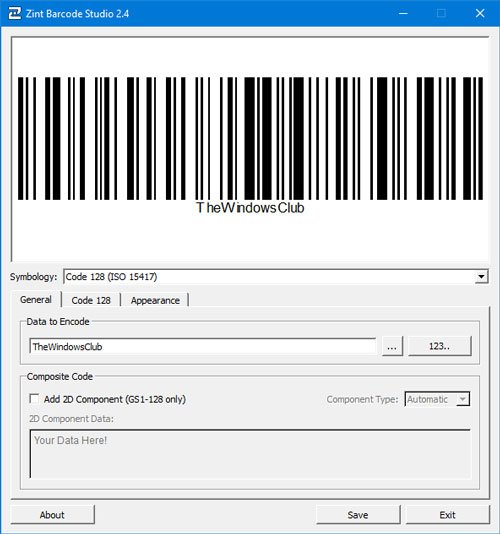Save the barcode image
Image resolution: width=500 pixels, height=534 pixels.
[358, 515]
